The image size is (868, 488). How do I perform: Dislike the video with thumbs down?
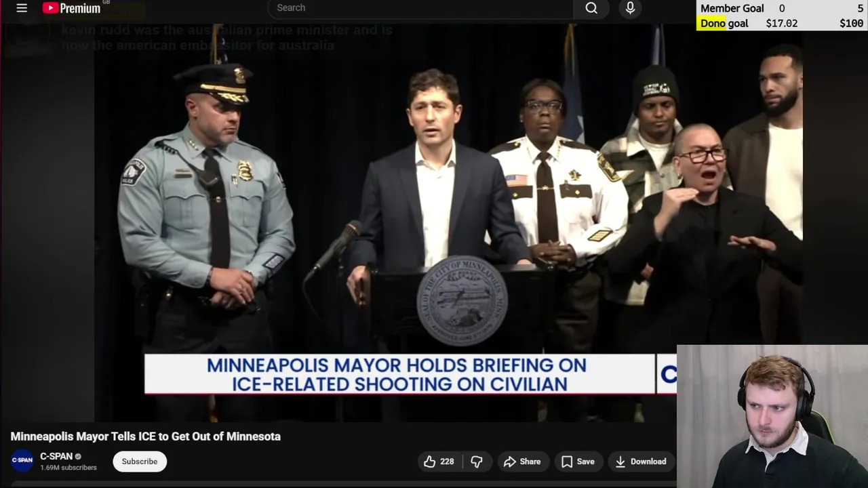point(477,462)
